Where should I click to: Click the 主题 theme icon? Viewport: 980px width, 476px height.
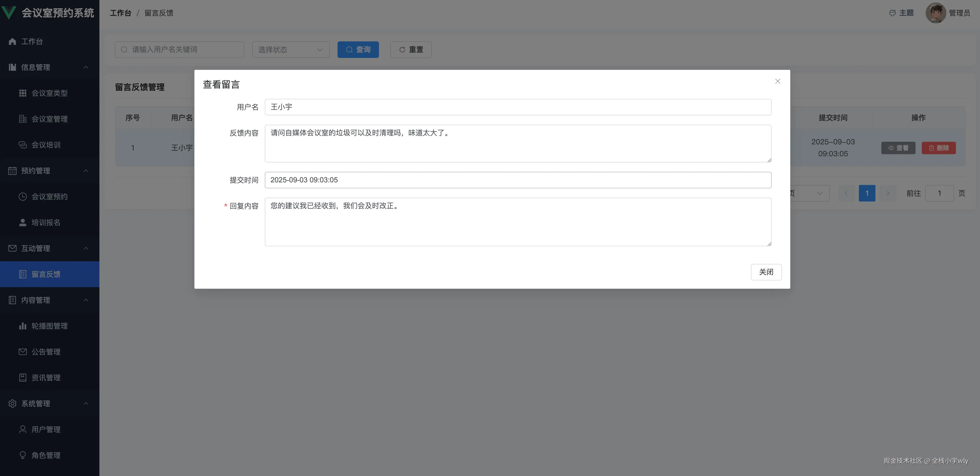click(893, 13)
